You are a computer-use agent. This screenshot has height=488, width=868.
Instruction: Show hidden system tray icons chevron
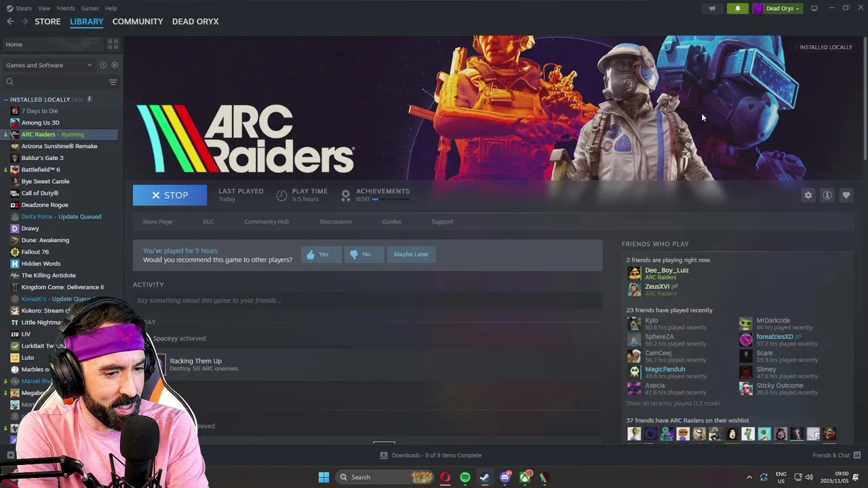(749, 477)
